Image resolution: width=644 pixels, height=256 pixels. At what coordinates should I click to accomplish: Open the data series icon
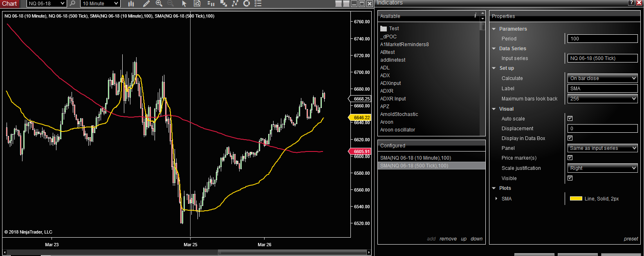click(224, 3)
